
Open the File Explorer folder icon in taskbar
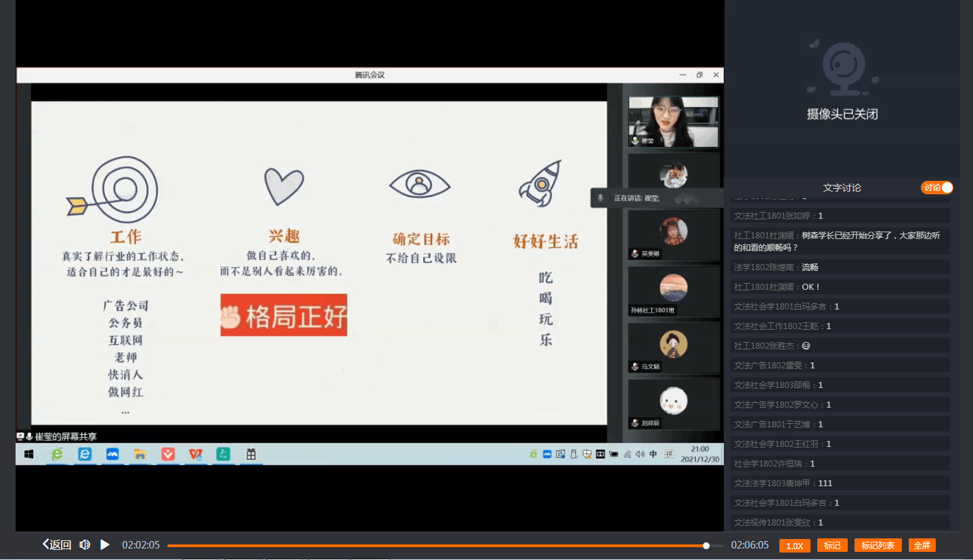click(x=140, y=454)
